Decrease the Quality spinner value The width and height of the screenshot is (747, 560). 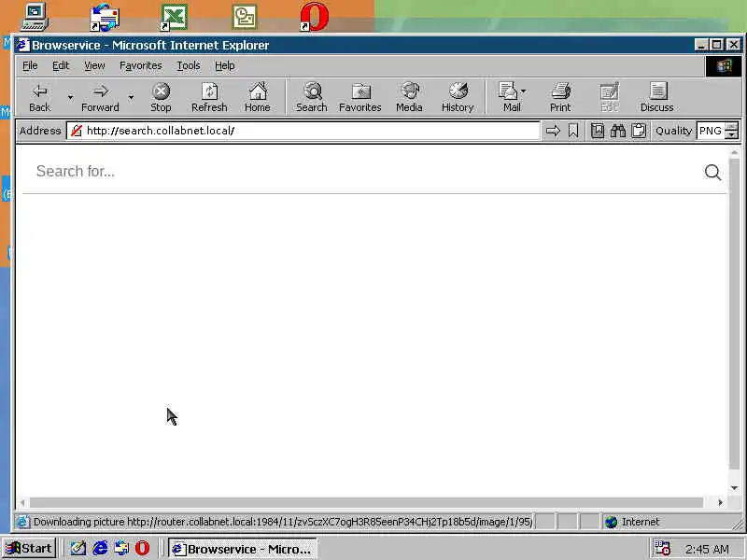tap(732, 134)
